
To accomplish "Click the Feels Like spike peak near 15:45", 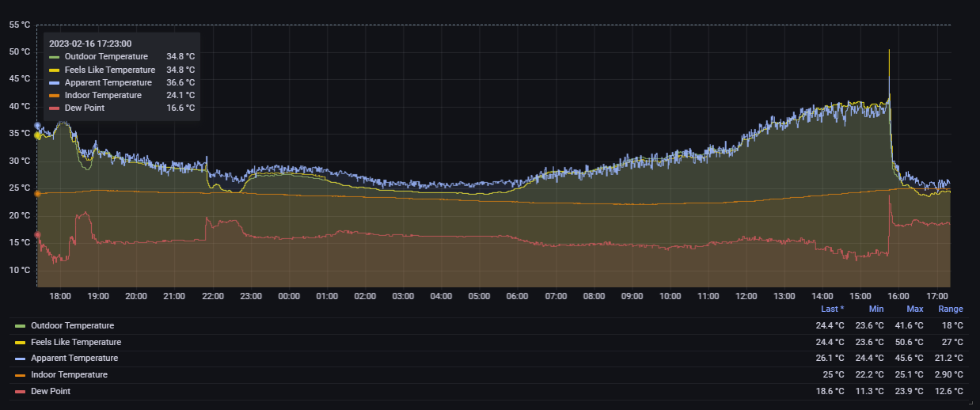I will [x=889, y=51].
